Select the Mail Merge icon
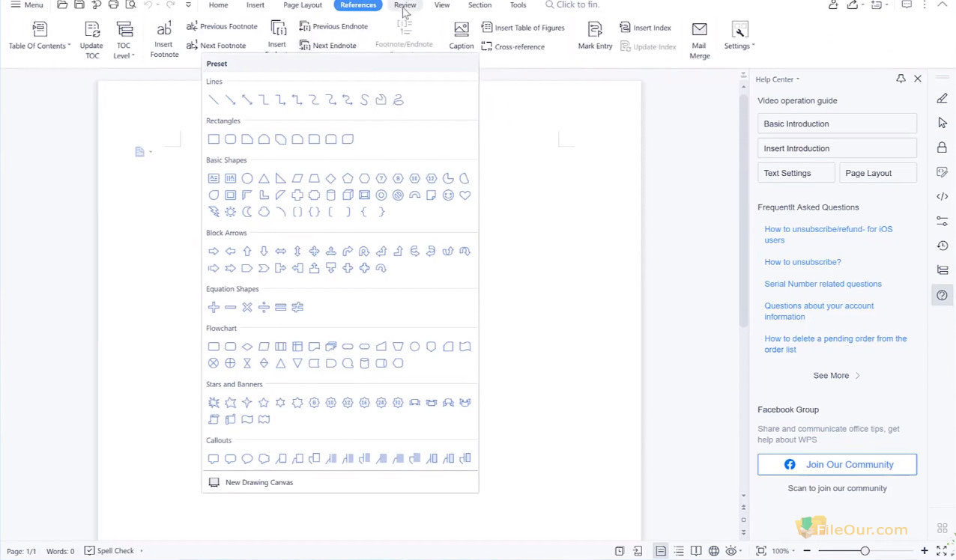 pyautogui.click(x=699, y=30)
